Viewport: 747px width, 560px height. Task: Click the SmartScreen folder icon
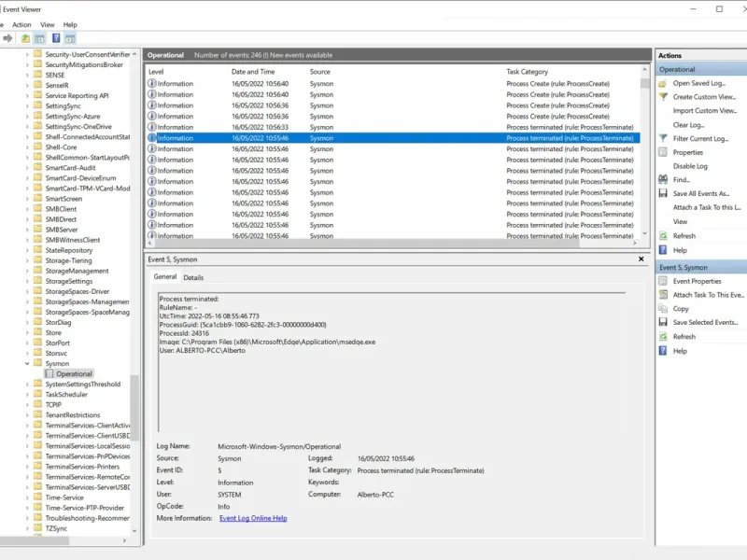[38, 199]
